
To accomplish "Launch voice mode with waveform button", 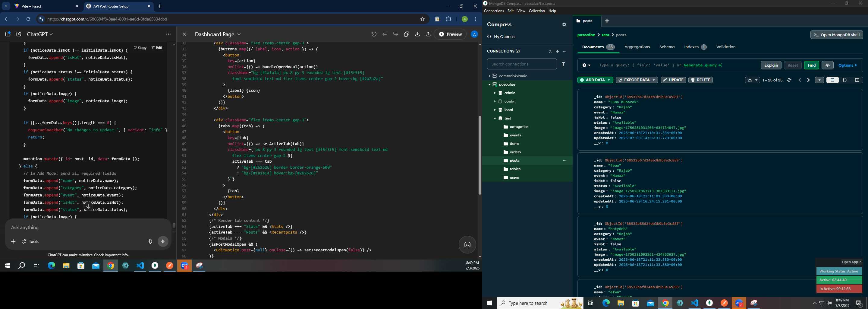I will point(163,241).
